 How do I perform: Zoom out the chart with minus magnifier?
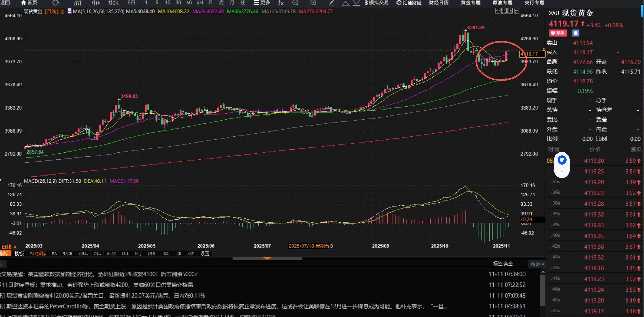tap(296, 3)
